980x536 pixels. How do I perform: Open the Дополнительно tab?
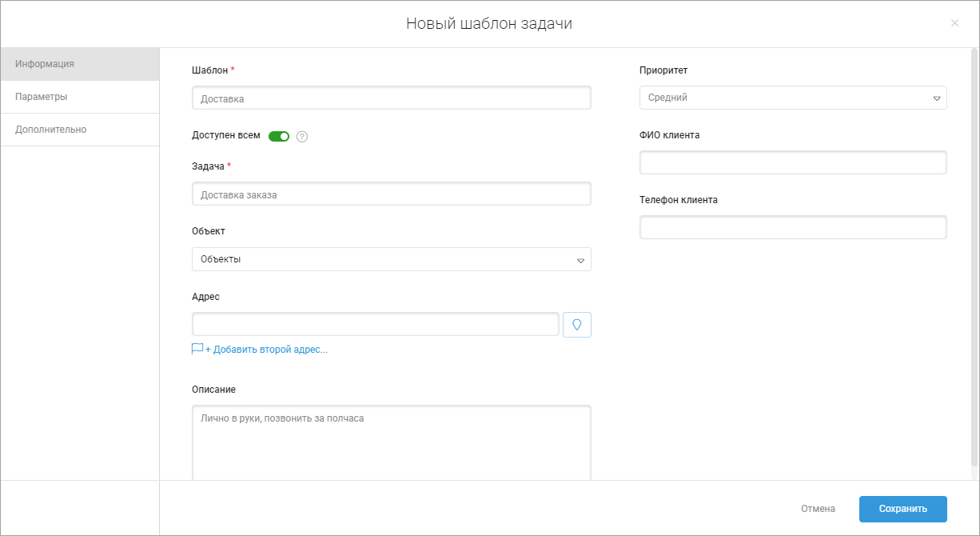51,130
